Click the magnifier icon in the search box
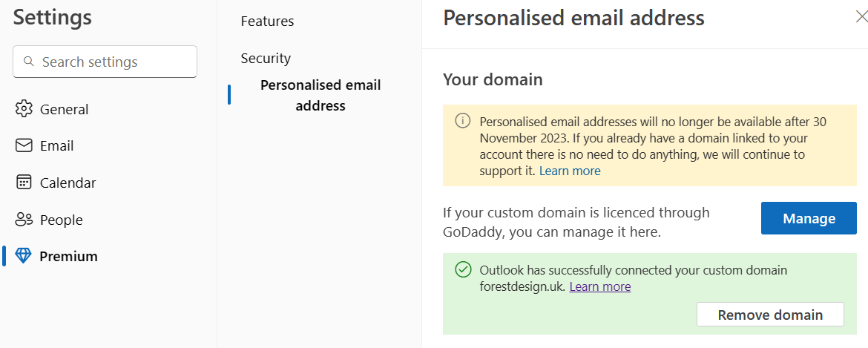 point(29,62)
